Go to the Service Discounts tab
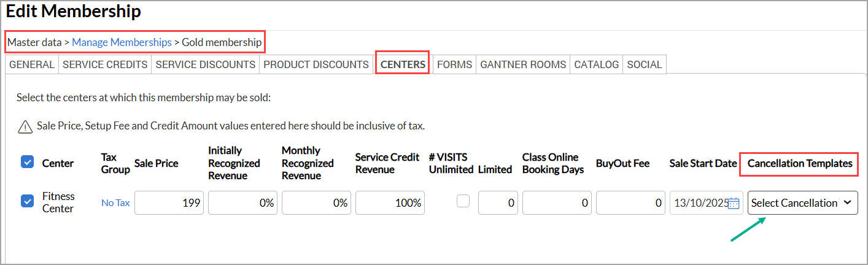Screen dimensions: 868x265 click(x=205, y=64)
